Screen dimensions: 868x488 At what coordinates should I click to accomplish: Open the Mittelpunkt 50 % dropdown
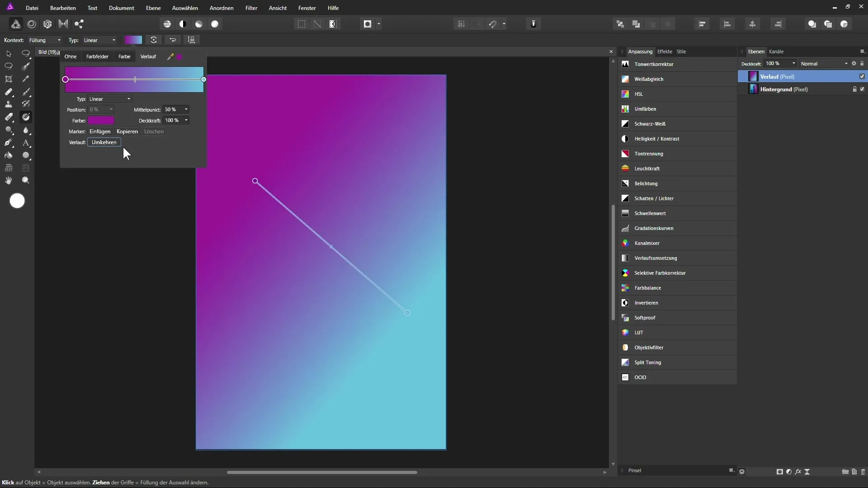click(176, 109)
